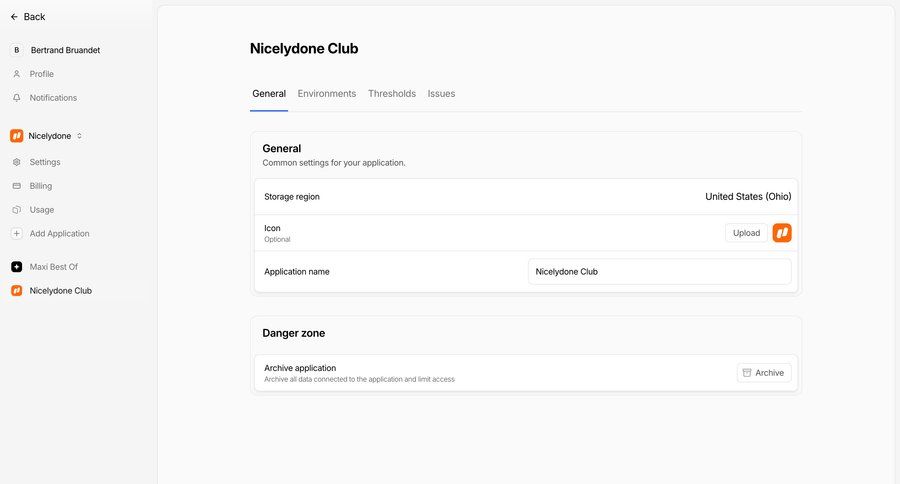Click the Application name label
This screenshot has width=900, height=484.
[x=297, y=272]
